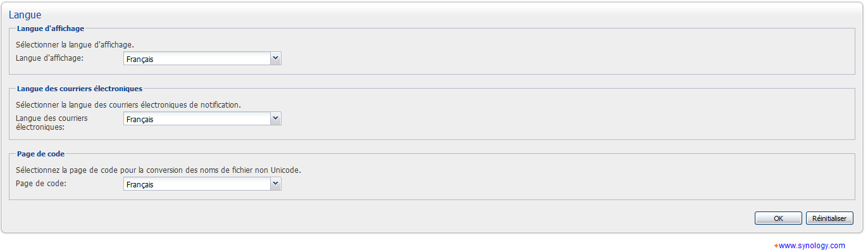Click the "Langue d'affichage:" field label
Image resolution: width=868 pixels, height=252 pixels.
coord(50,58)
